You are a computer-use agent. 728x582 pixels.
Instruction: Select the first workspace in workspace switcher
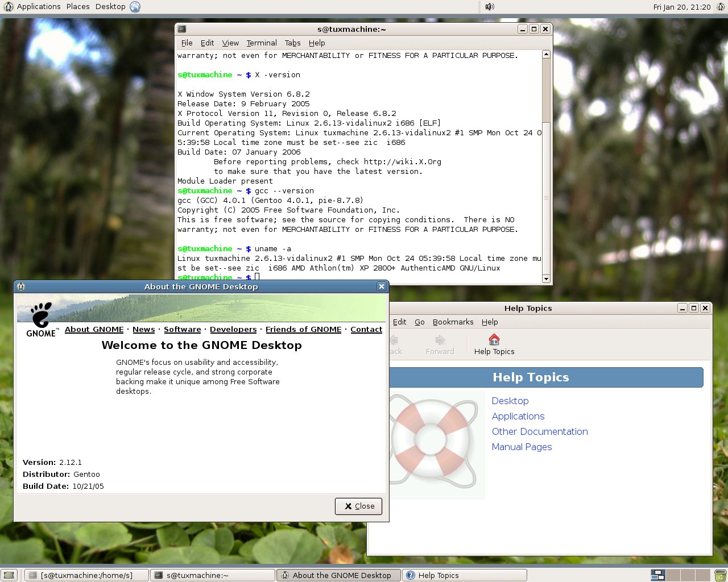coord(658,575)
